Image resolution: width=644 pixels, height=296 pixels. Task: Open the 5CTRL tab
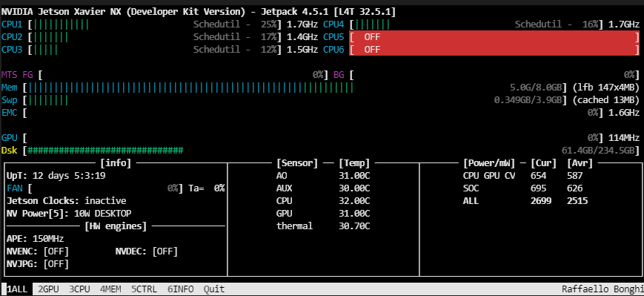coord(145,289)
